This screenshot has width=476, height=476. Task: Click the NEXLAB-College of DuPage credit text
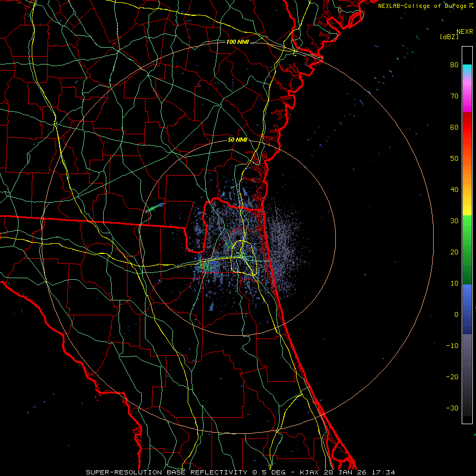click(425, 6)
